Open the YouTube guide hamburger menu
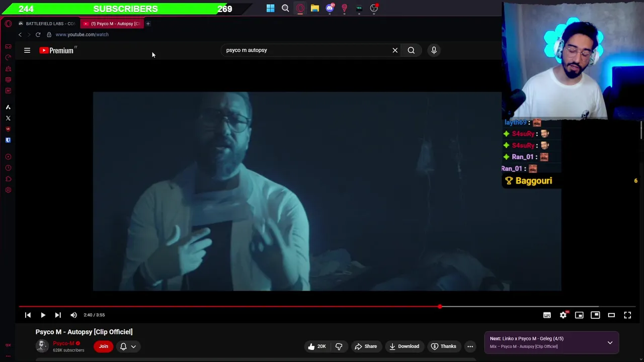The height and width of the screenshot is (362, 644). (27, 50)
